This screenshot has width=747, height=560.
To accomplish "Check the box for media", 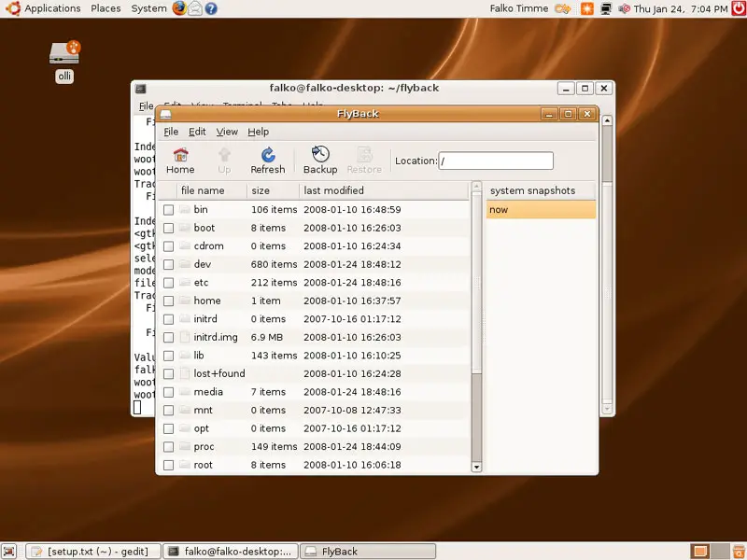I will (x=168, y=392).
